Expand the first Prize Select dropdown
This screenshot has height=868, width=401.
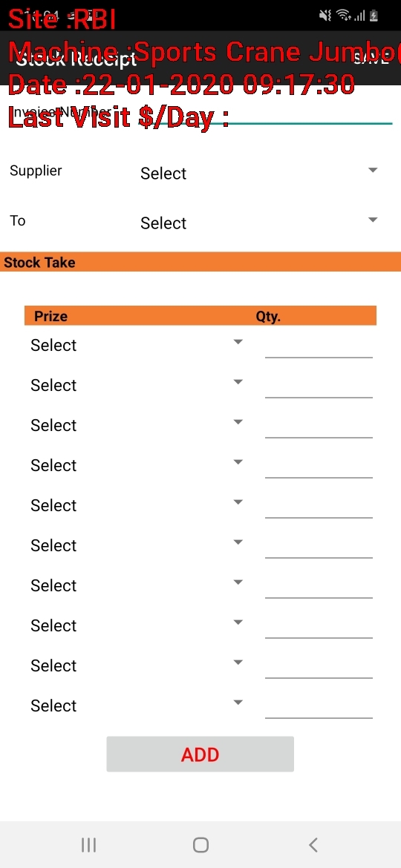(x=137, y=344)
